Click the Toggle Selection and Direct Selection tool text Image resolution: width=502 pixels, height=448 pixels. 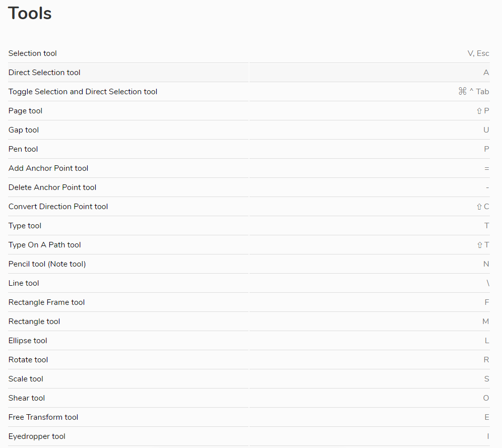pyautogui.click(x=83, y=92)
